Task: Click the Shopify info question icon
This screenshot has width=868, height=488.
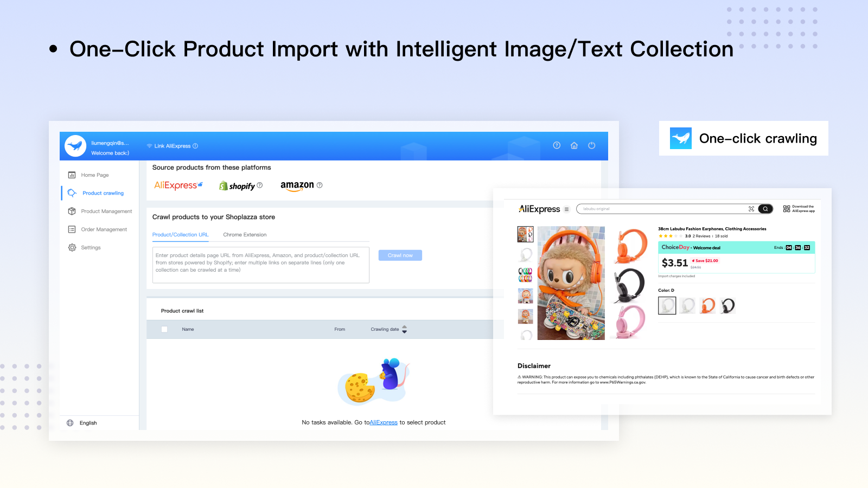Action: click(x=260, y=185)
